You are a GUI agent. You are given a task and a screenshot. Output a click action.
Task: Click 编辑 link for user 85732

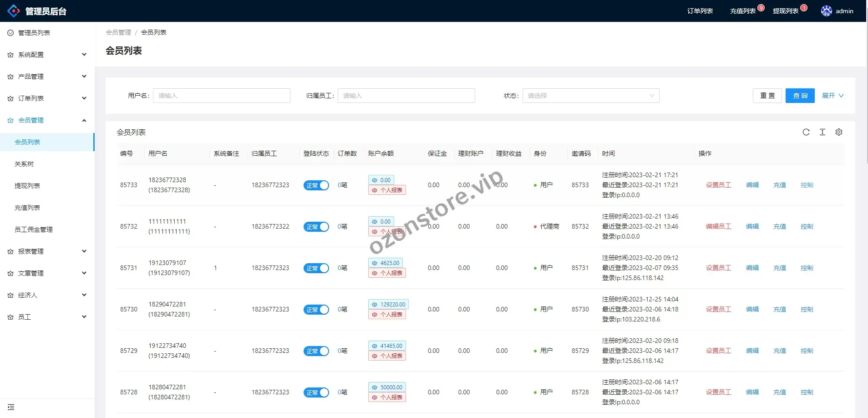point(752,226)
